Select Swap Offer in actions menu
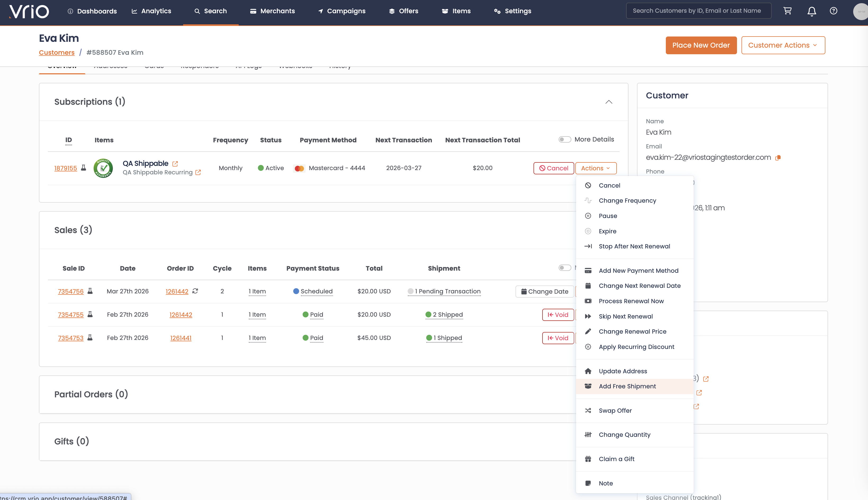The width and height of the screenshot is (868, 500). tap(615, 410)
